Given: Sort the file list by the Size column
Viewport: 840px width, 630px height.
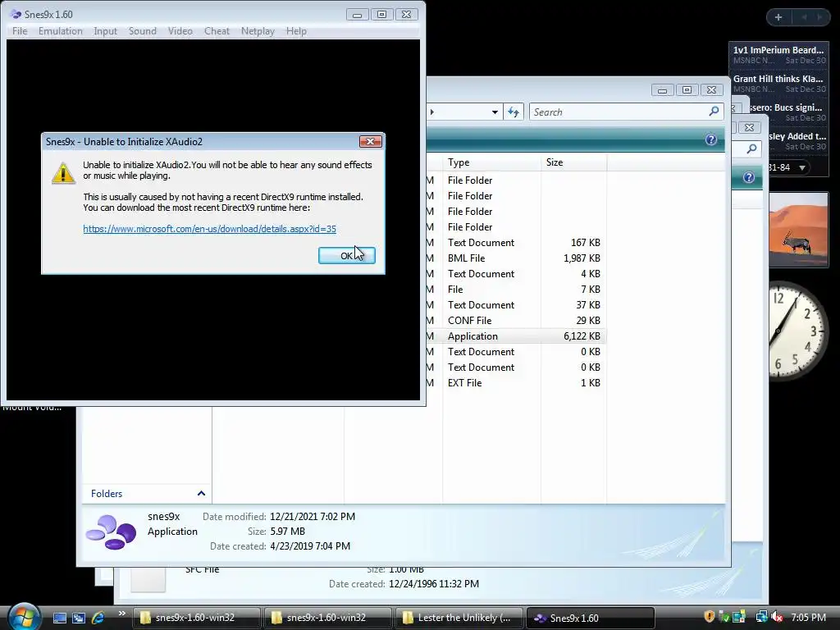Looking at the screenshot, I should [x=573, y=162].
